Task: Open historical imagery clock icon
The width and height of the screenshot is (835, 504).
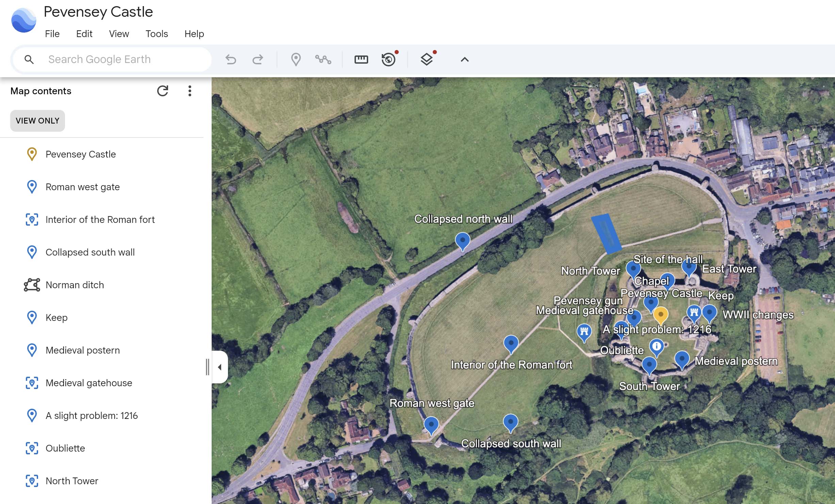Action: pos(389,60)
